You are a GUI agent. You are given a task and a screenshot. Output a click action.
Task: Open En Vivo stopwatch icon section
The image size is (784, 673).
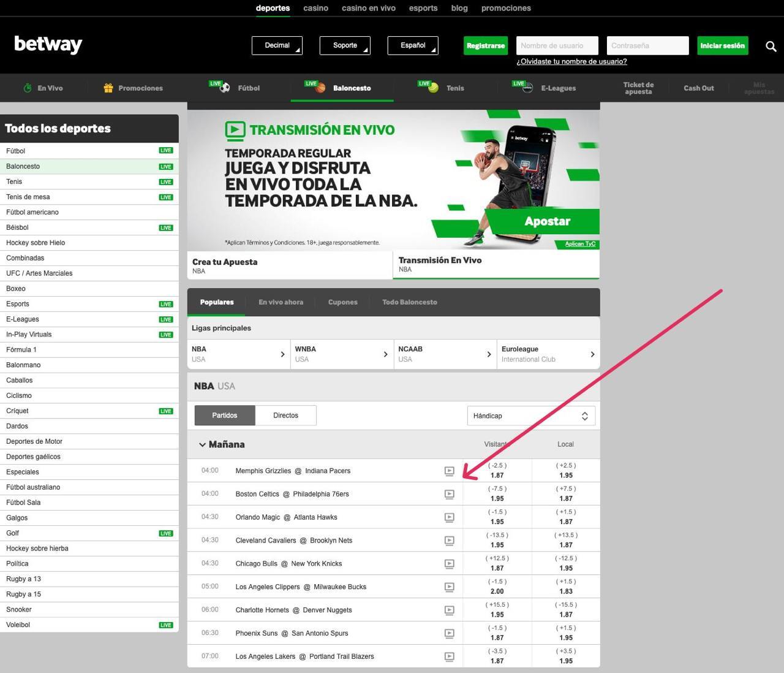(x=43, y=88)
